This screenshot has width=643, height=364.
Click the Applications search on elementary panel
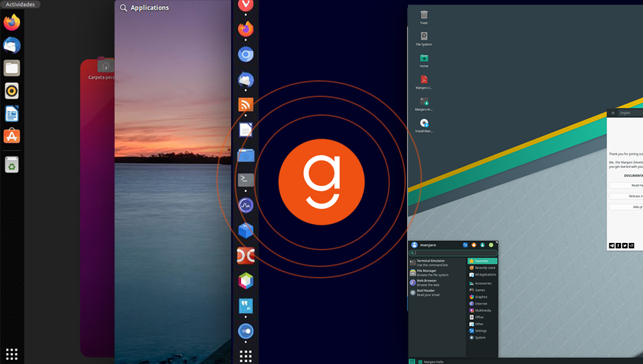pyautogui.click(x=145, y=8)
